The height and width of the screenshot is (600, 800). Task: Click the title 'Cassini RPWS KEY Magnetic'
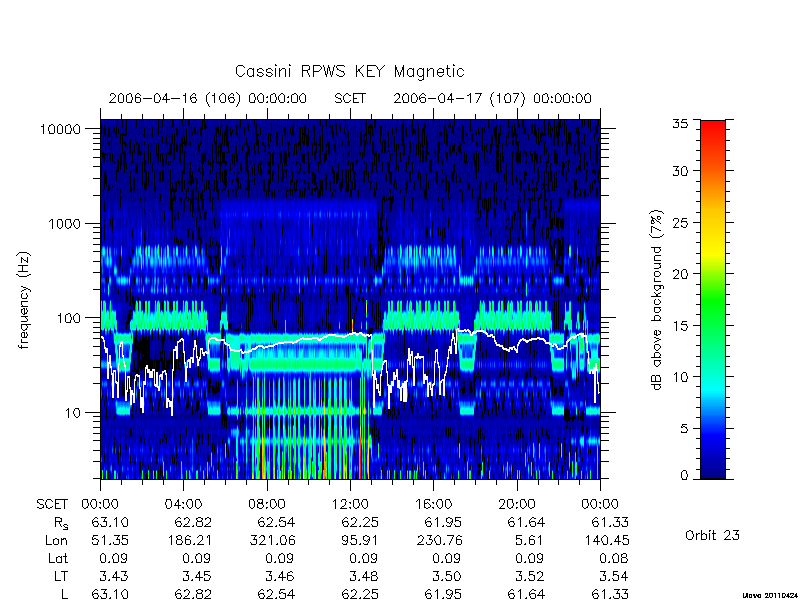pos(349,71)
